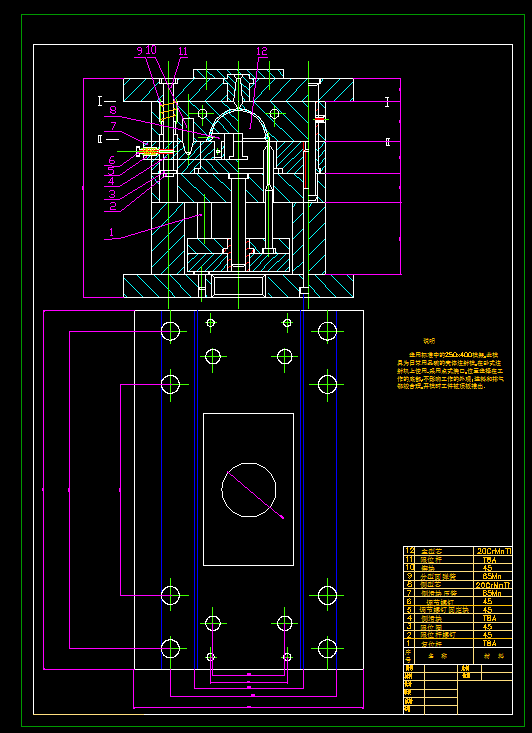Viewport: 532px width, 733px height.
Task: Select magenta balloon number 12 above the section view
Action: click(262, 51)
